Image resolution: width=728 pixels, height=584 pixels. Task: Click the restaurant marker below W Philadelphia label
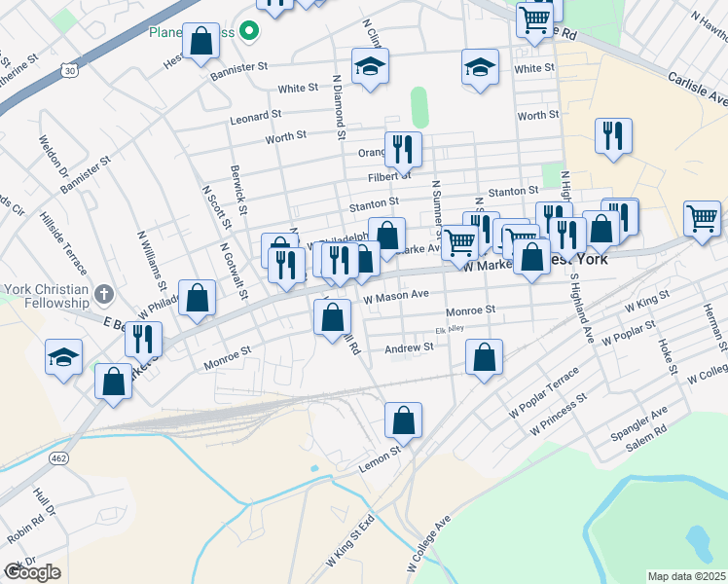click(x=340, y=262)
